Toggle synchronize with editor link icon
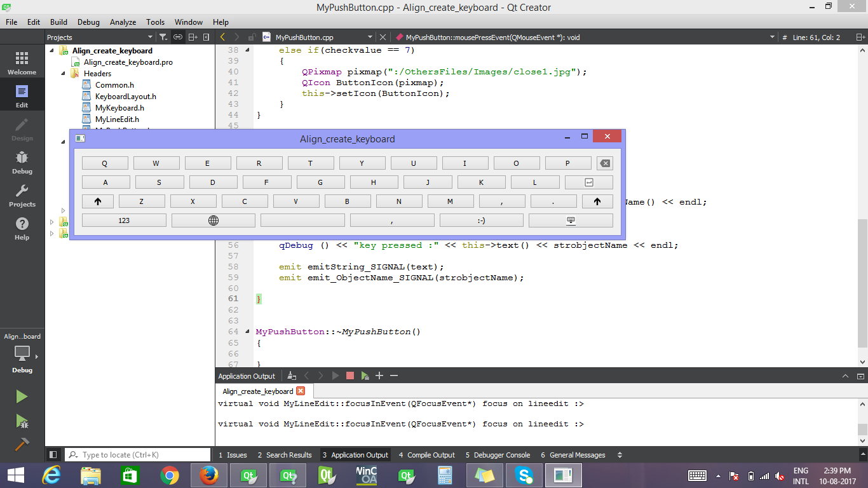This screenshot has width=868, height=488. [x=178, y=37]
